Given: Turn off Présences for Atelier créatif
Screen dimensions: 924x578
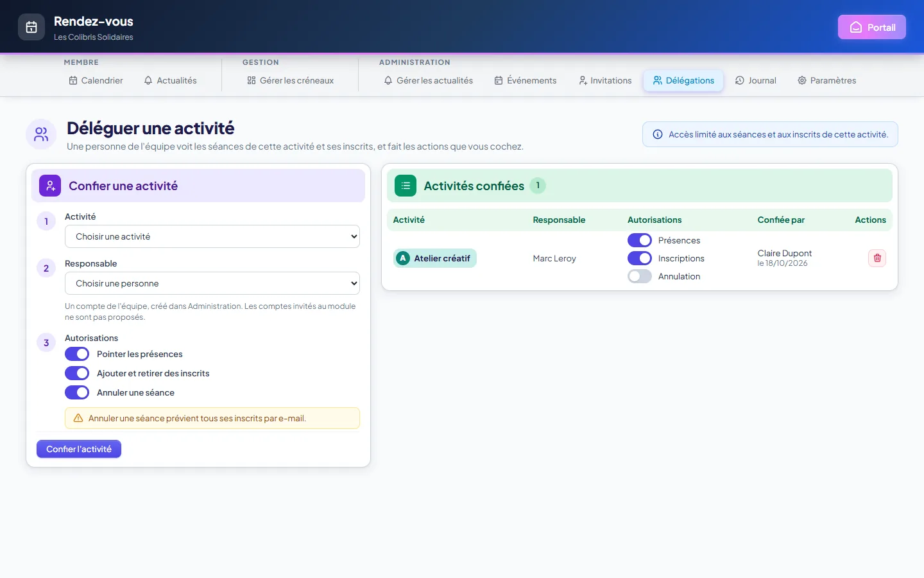Looking at the screenshot, I should 640,240.
